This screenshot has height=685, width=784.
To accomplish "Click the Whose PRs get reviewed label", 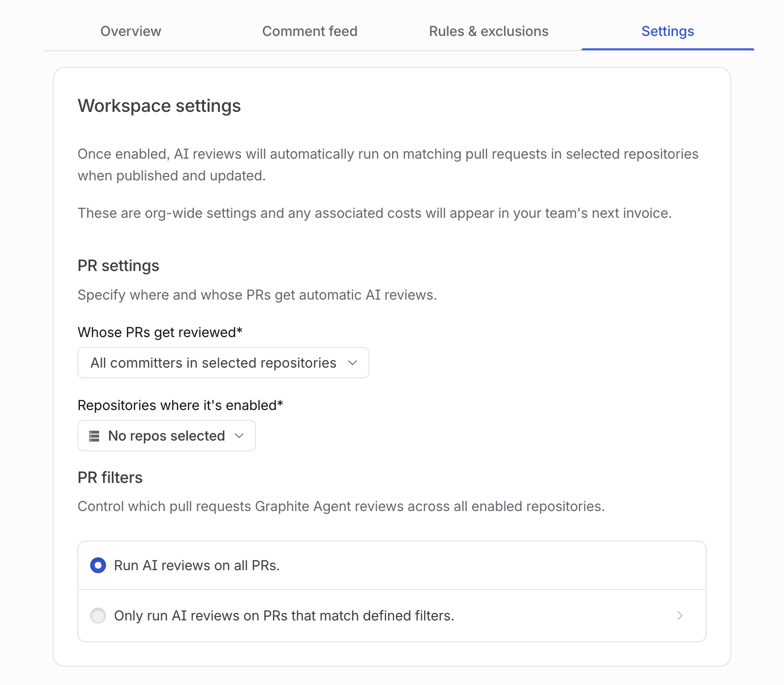I will [160, 333].
